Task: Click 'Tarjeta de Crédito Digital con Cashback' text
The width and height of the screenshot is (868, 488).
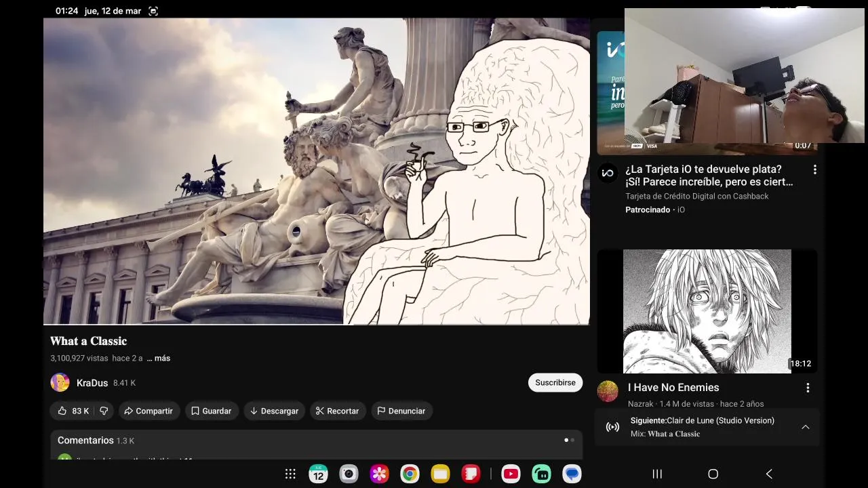Action: coord(696,196)
